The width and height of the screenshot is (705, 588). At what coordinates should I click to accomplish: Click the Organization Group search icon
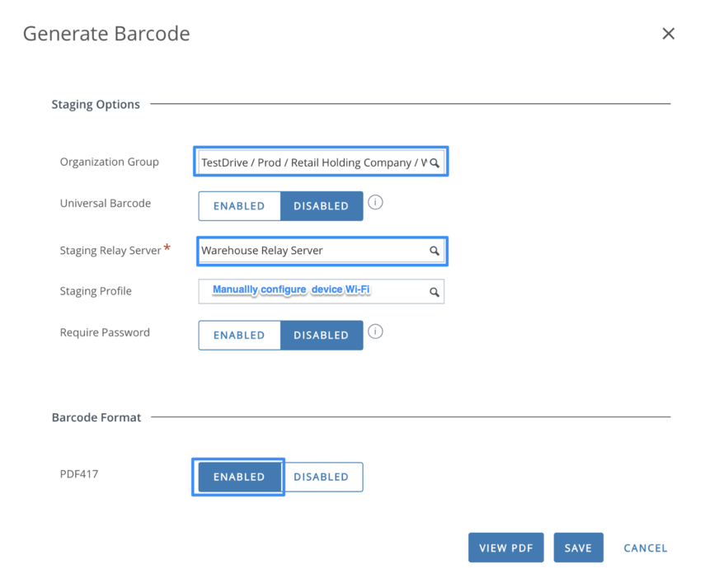[x=435, y=163]
